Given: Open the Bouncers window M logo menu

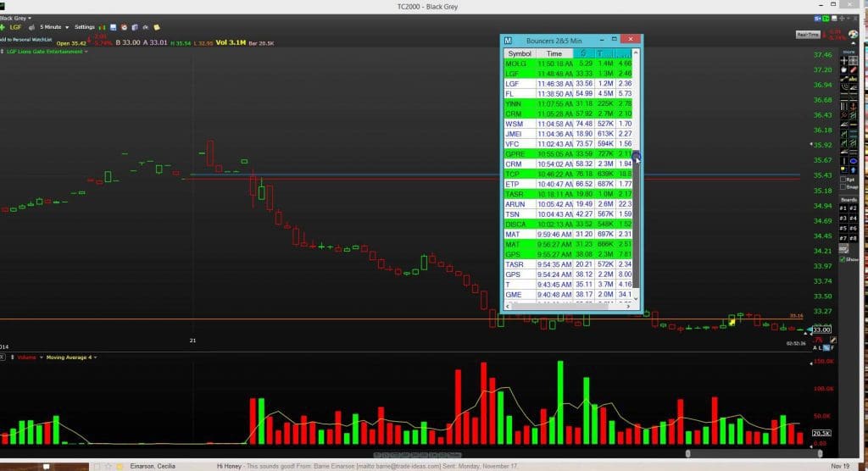Looking at the screenshot, I should pos(508,41).
